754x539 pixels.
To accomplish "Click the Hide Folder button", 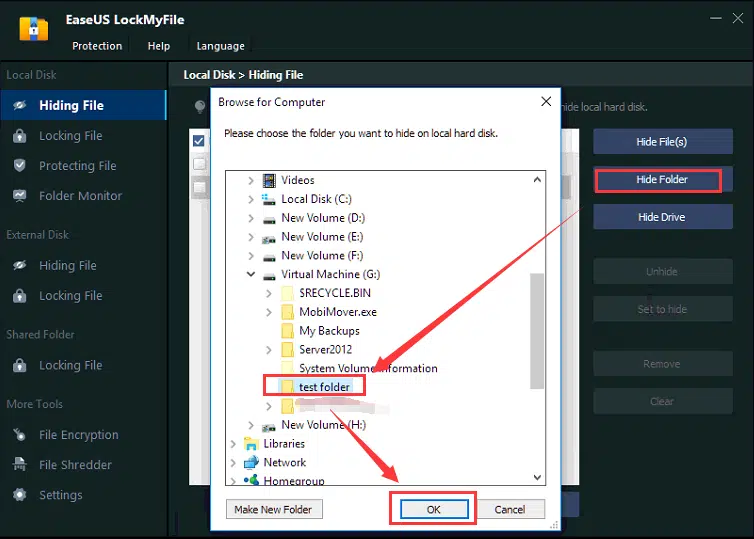I will pyautogui.click(x=662, y=179).
